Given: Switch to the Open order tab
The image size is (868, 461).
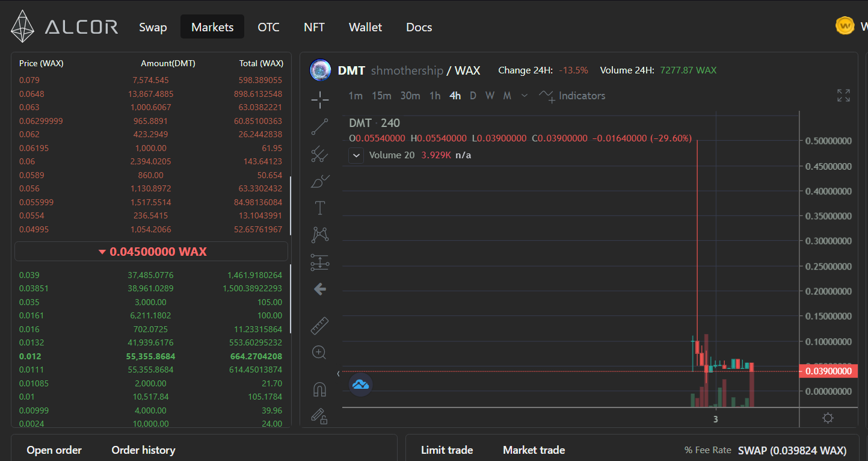Looking at the screenshot, I should [x=54, y=450].
